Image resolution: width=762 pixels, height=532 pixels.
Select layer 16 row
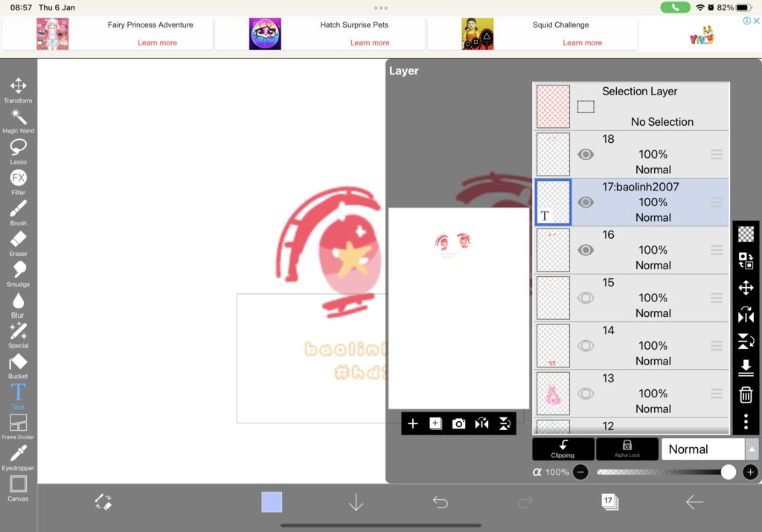click(632, 250)
